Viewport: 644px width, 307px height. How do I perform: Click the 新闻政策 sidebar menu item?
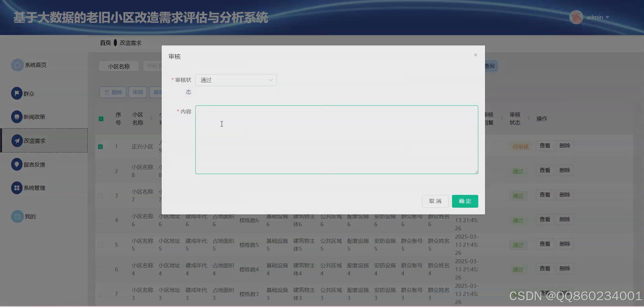[x=34, y=117]
